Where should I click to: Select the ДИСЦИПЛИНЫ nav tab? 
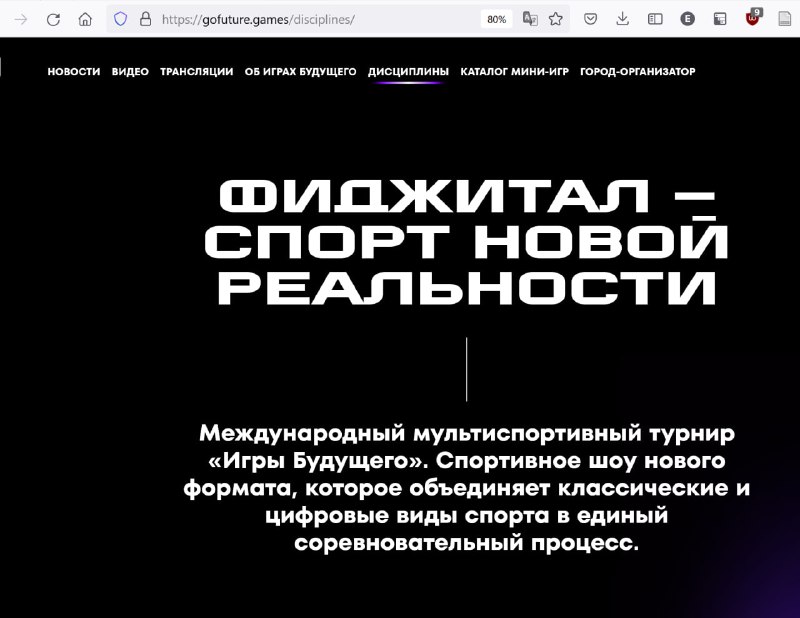coord(408,71)
